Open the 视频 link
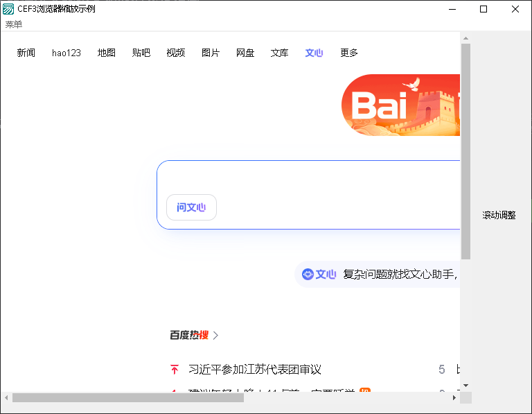532x414 pixels. (x=176, y=53)
